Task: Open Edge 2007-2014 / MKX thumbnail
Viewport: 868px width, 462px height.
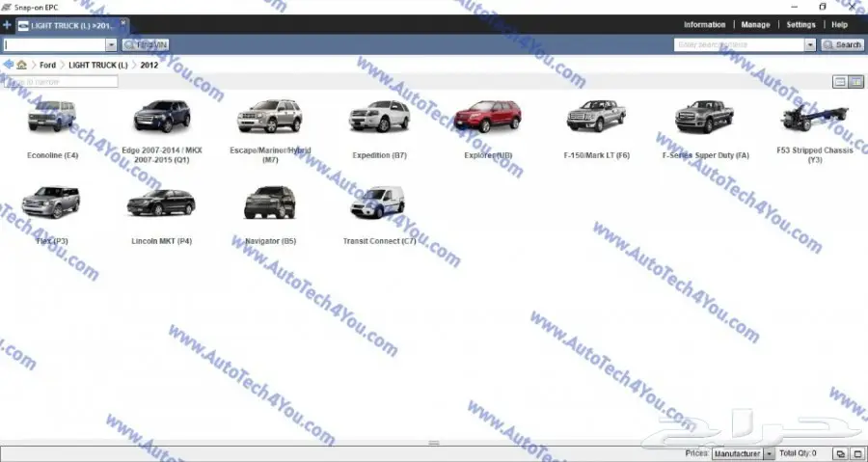Action: 162,116
